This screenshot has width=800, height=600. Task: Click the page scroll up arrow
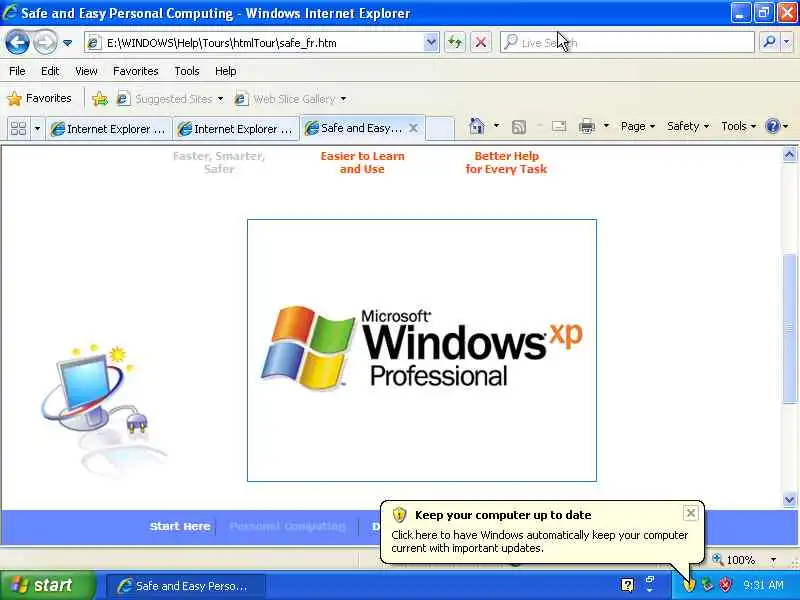pyautogui.click(x=789, y=155)
